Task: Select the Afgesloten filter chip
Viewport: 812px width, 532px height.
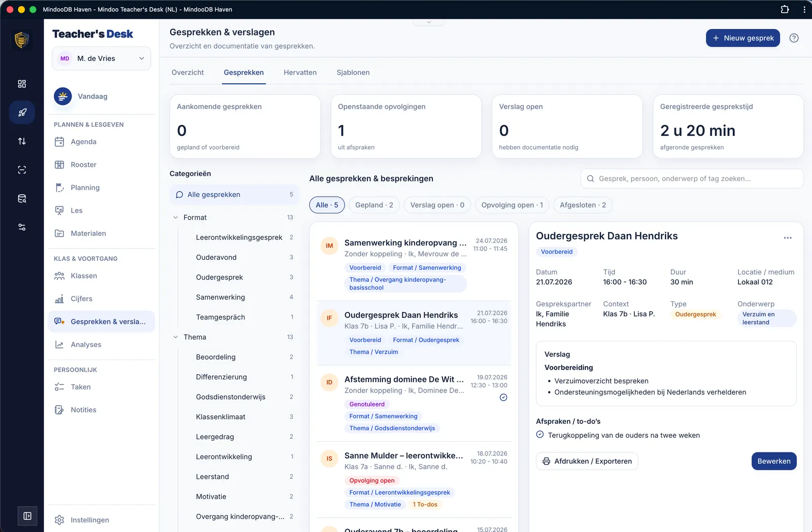Action: point(583,205)
